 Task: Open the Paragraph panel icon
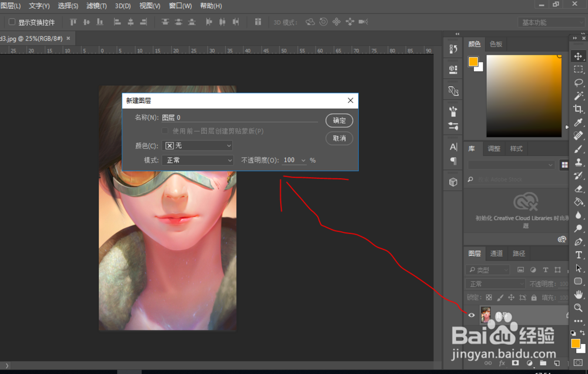453,161
